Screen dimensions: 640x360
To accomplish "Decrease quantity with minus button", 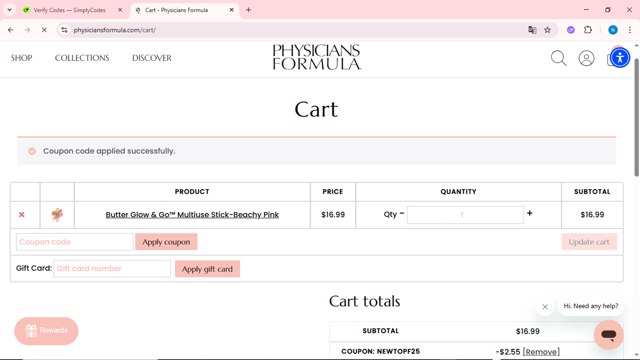I will (x=402, y=213).
